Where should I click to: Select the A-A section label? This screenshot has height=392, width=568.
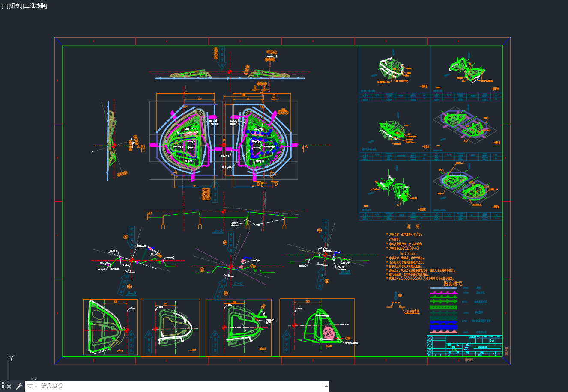click(218, 232)
